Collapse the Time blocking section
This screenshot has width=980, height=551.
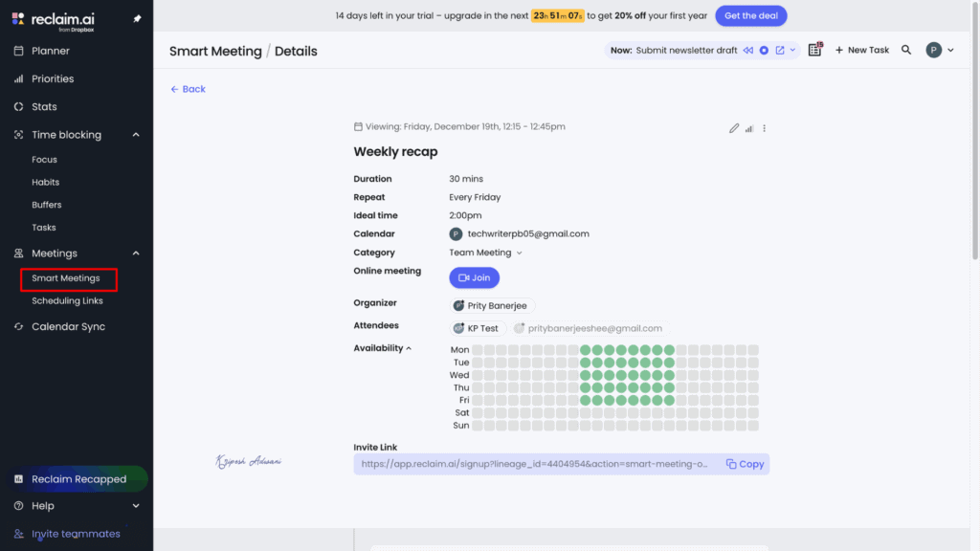coord(136,135)
